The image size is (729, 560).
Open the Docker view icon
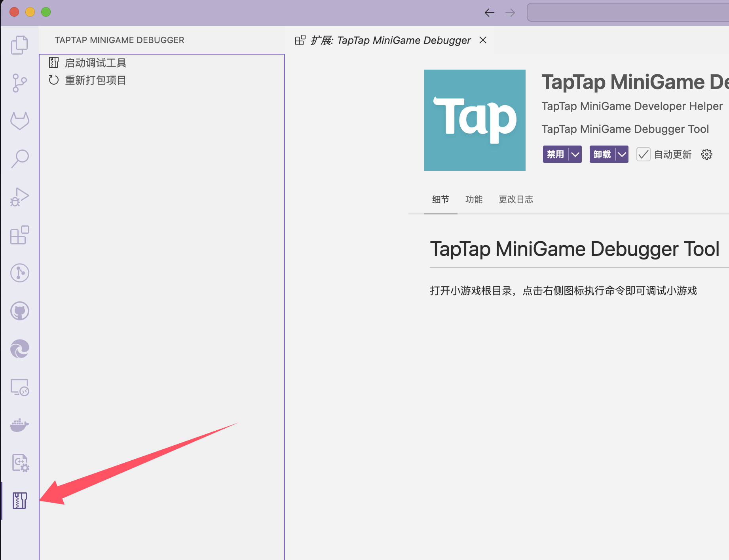(19, 425)
